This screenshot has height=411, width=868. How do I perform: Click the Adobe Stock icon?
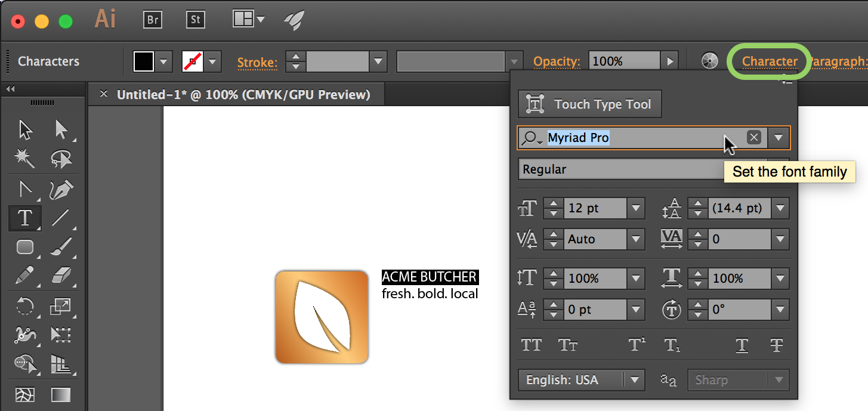(195, 20)
